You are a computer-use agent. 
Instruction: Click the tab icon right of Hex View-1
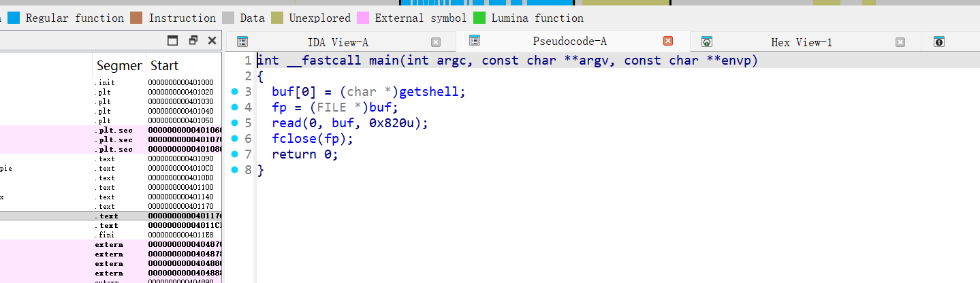(x=939, y=42)
